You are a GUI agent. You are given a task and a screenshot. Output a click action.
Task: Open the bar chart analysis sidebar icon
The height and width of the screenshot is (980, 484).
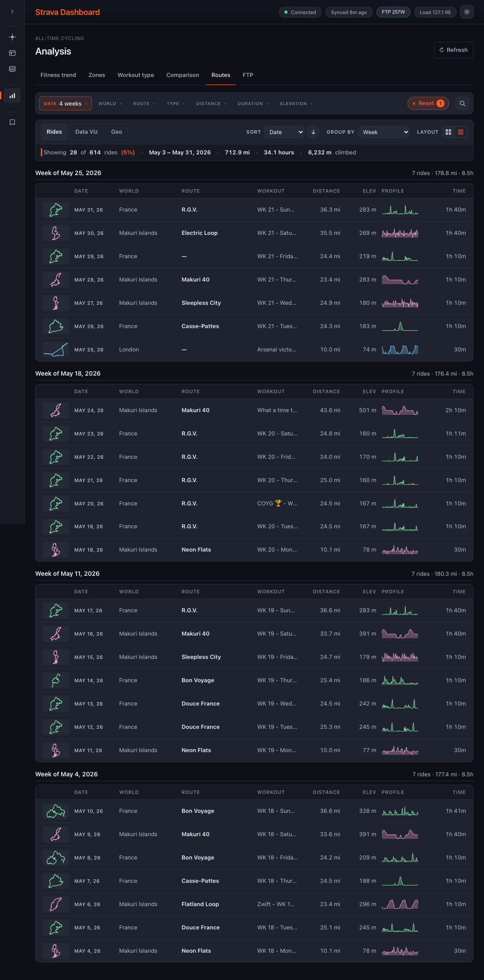pos(12,95)
